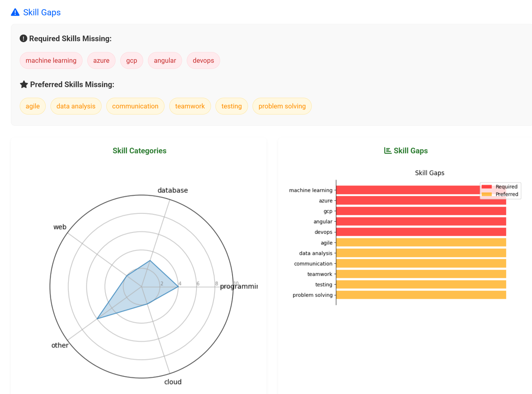Select the azure skill tag
This screenshot has width=532, height=394.
101,60
